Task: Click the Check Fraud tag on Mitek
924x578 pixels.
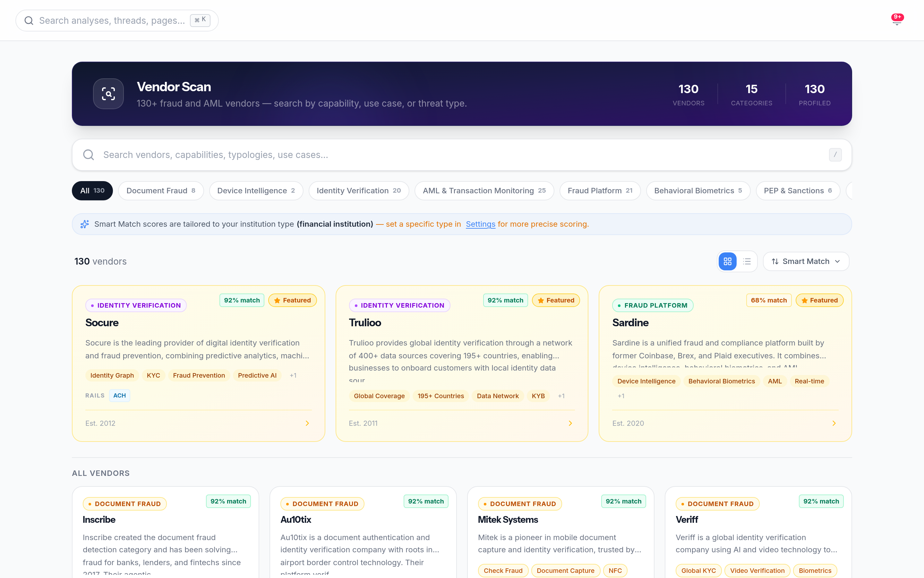Action: 503,571
